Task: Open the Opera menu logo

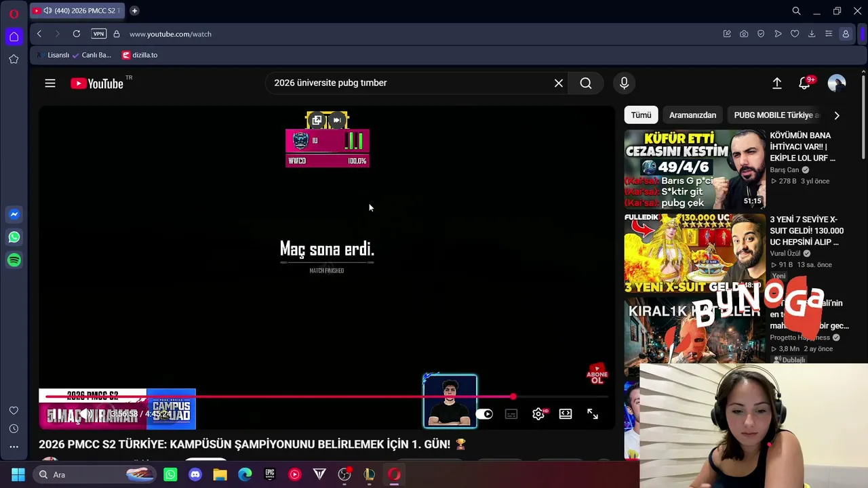Action: pyautogui.click(x=14, y=14)
